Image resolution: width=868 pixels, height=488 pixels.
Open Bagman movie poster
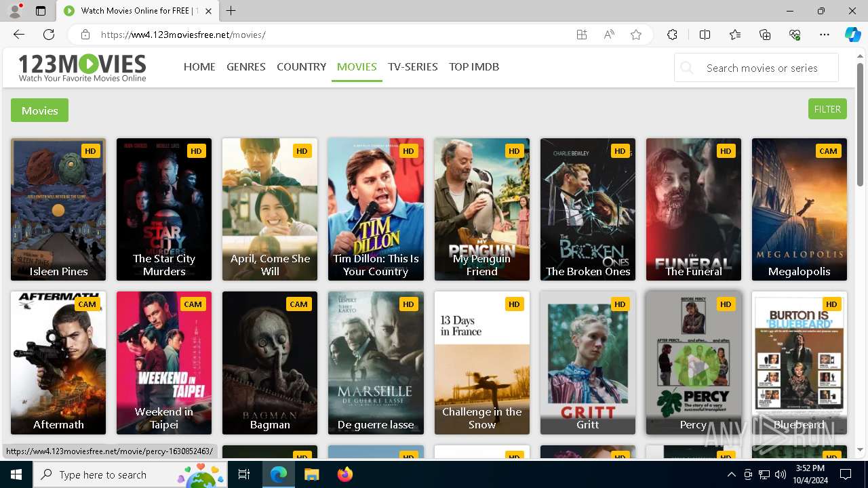tap(270, 363)
